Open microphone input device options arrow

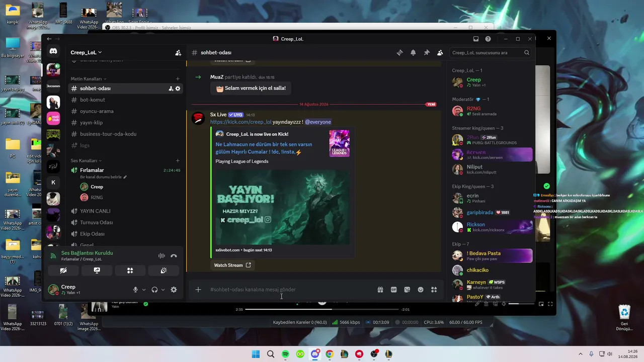coord(144,290)
